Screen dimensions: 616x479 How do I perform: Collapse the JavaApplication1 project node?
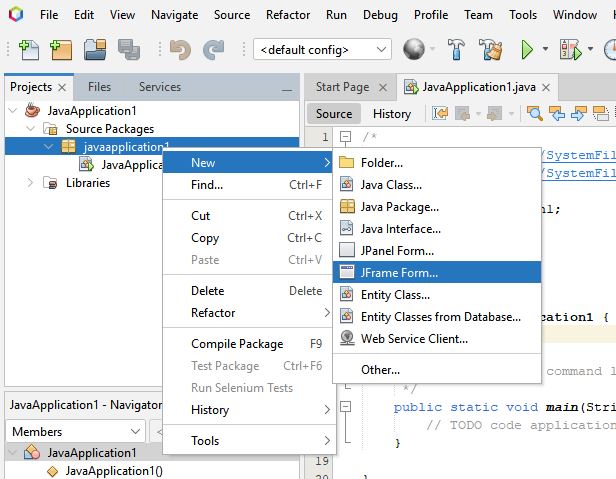point(13,111)
